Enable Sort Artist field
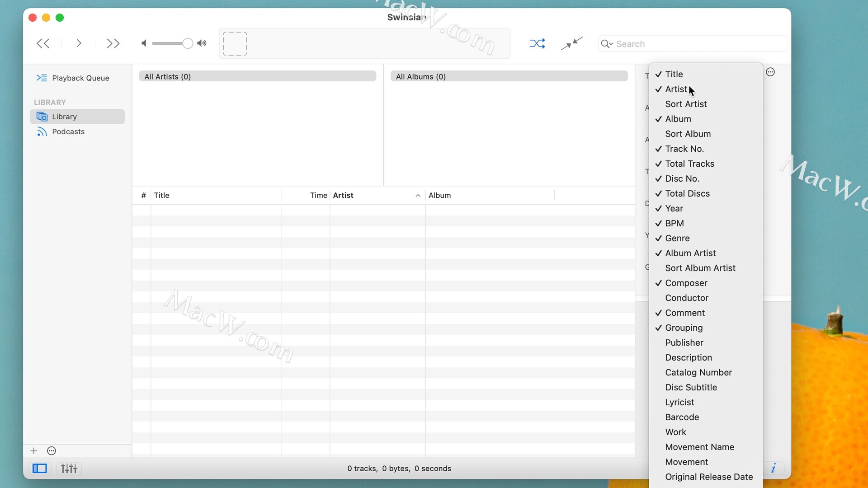The image size is (868, 488). coord(706,104)
